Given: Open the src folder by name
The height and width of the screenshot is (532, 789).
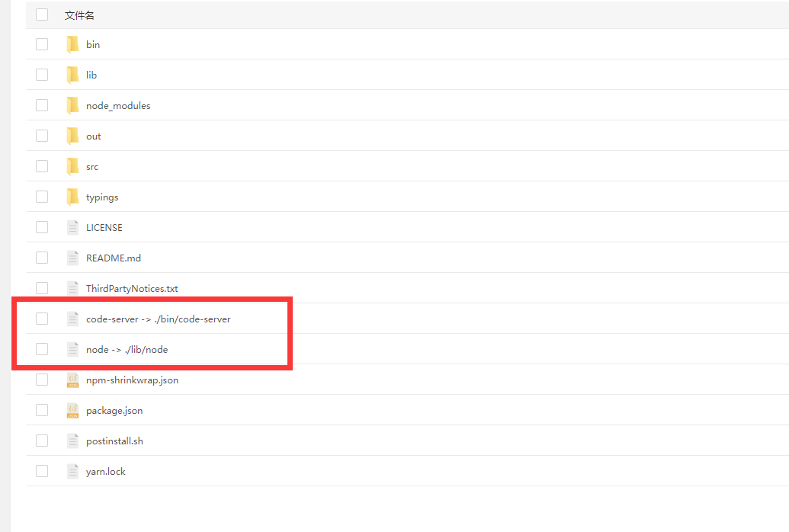Looking at the screenshot, I should click(92, 167).
